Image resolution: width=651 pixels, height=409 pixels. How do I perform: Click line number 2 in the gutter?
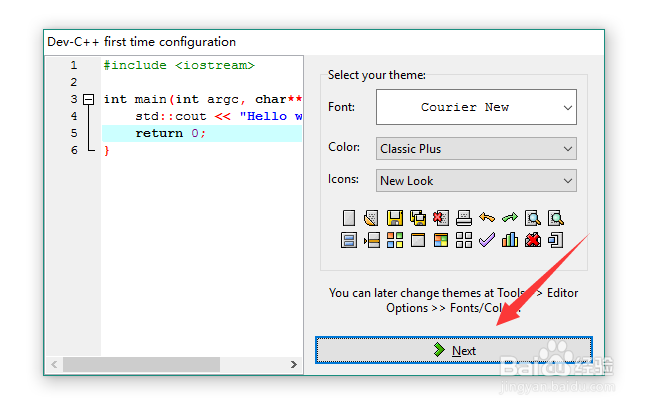[x=74, y=82]
